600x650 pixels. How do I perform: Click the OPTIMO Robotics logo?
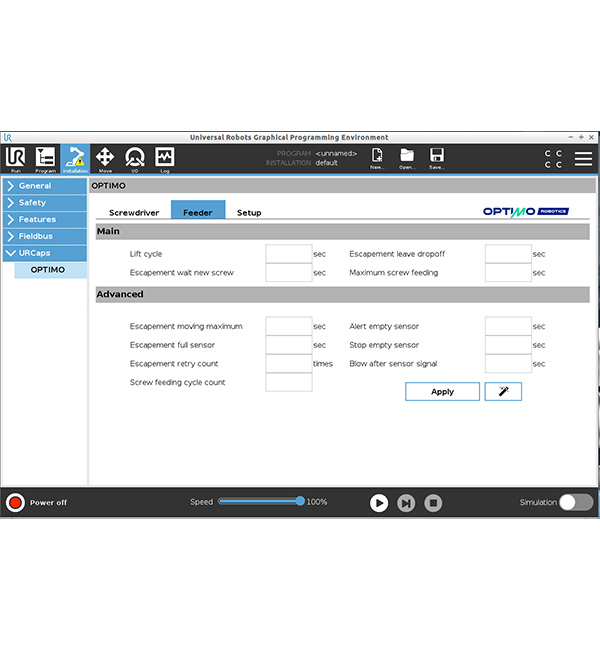click(x=526, y=212)
